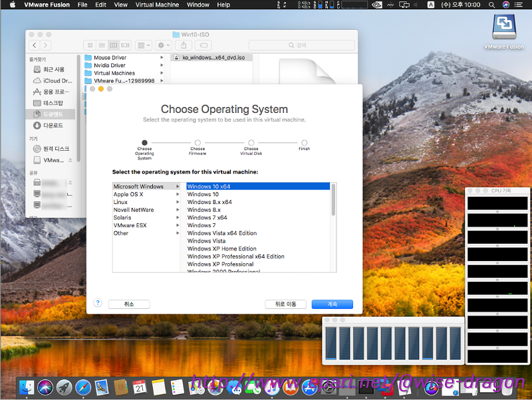Open Calendar icon in the Dock

[x=140, y=387]
